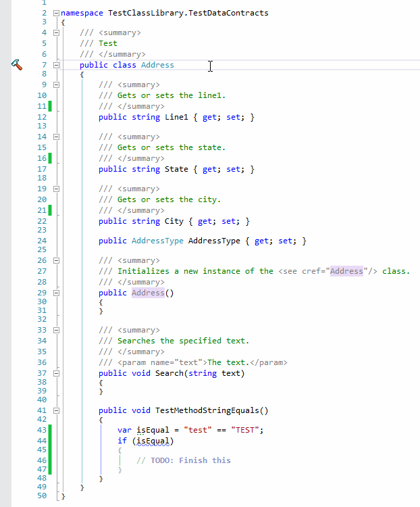Click the highlighted Address constructor name

pos(148,293)
